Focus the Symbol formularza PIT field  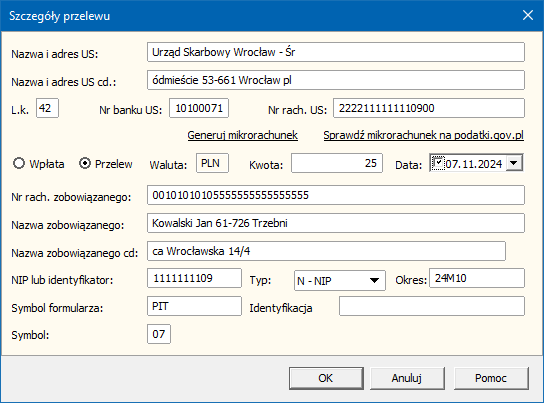click(194, 306)
